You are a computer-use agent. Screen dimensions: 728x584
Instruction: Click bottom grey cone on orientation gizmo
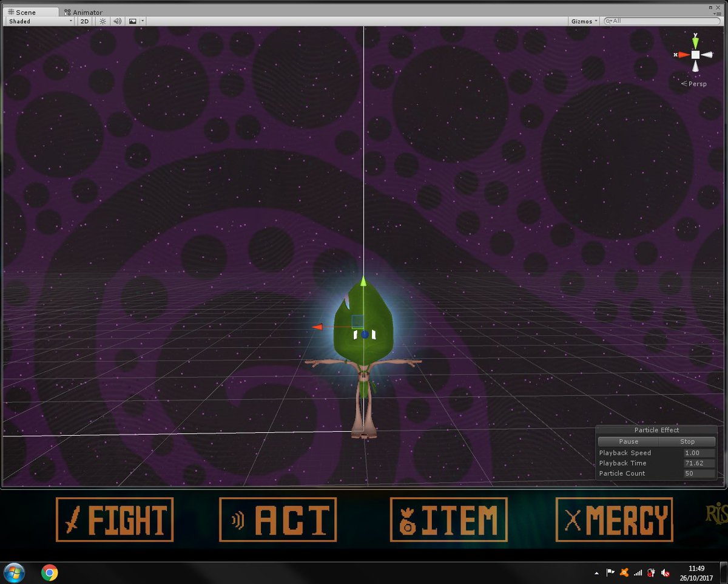(695, 66)
